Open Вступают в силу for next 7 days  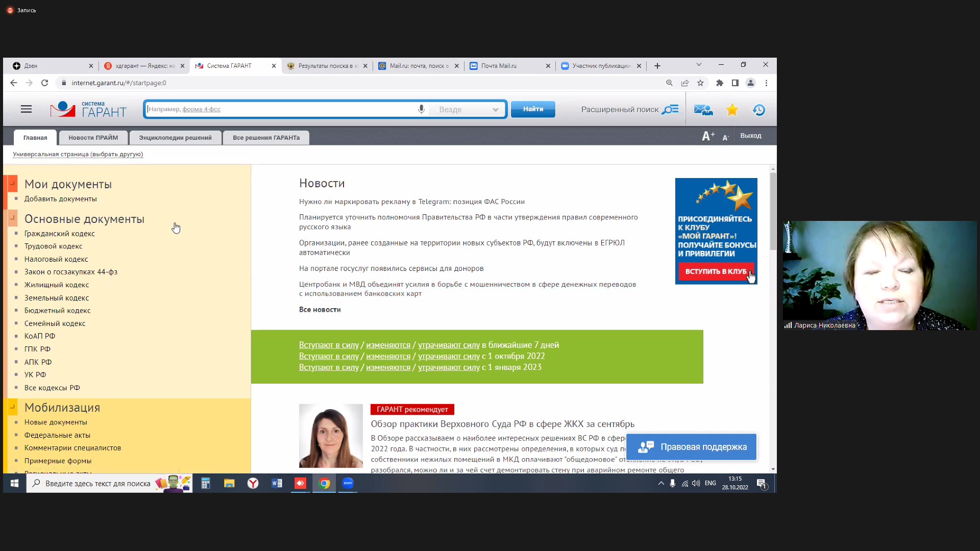coord(329,345)
